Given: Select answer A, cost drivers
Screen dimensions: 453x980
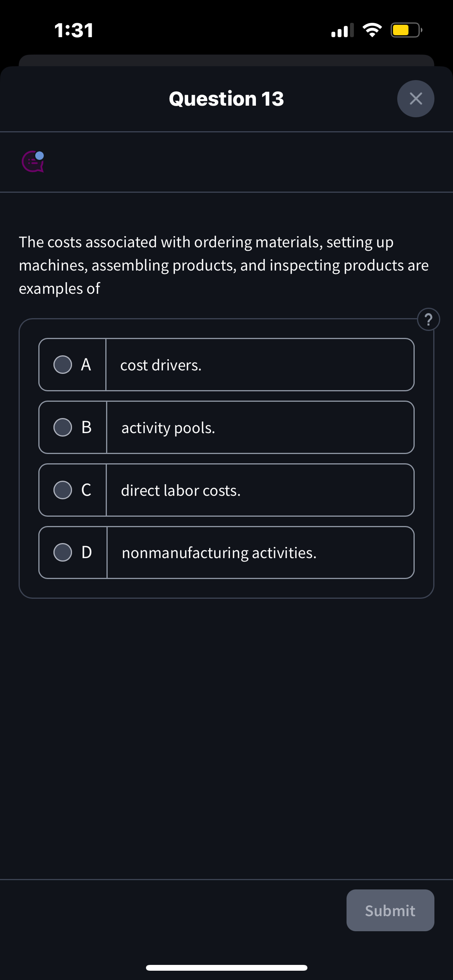Looking at the screenshot, I should [x=62, y=364].
